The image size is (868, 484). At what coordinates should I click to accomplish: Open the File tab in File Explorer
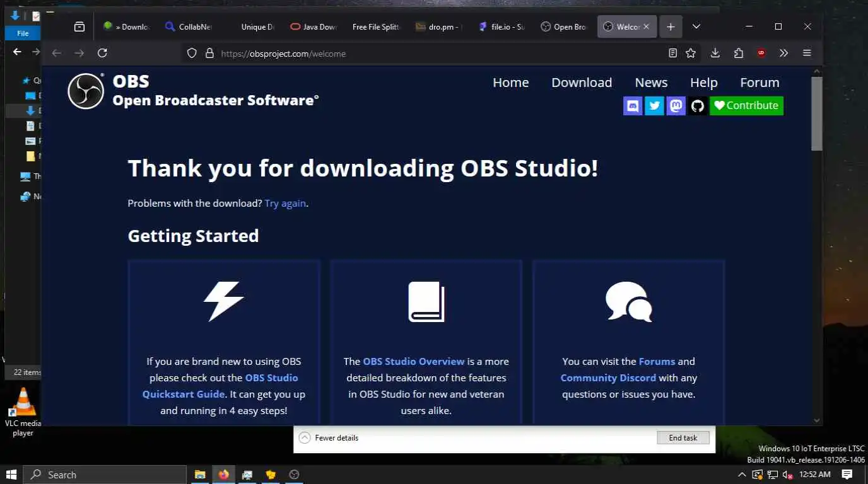[23, 33]
